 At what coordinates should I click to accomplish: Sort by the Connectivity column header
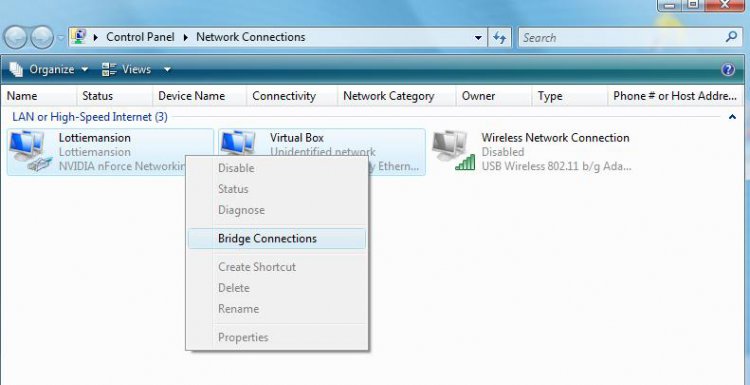pyautogui.click(x=292, y=96)
